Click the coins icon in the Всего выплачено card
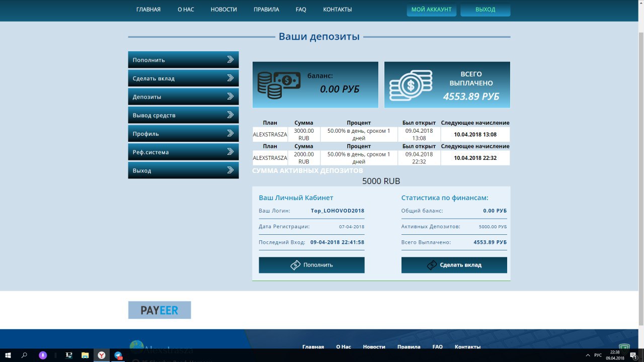644x362 pixels. click(x=411, y=85)
